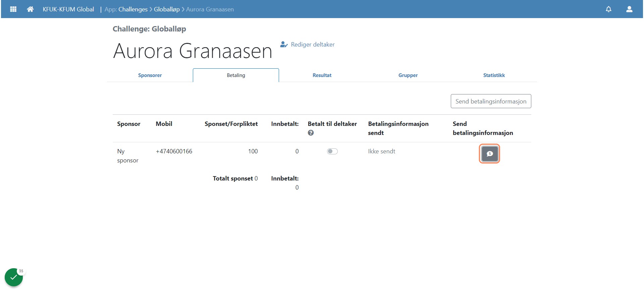Click Mobil column header
This screenshot has height=290, width=644.
coord(164,124)
